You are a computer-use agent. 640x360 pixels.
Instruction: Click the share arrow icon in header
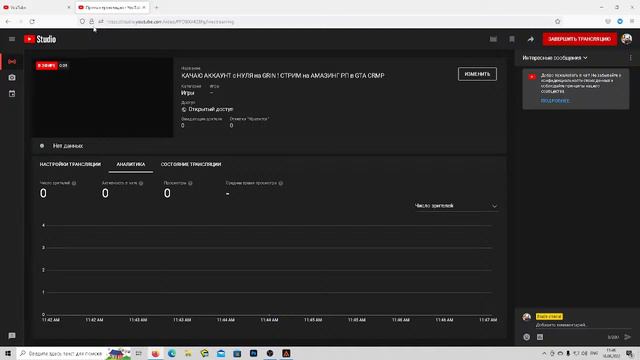click(530, 39)
